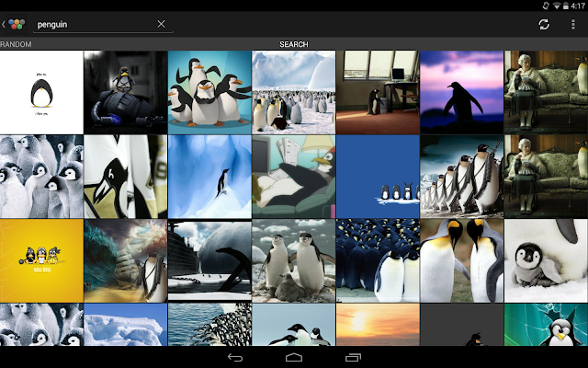Tap the refresh icon
This screenshot has height=368, width=588.
544,25
